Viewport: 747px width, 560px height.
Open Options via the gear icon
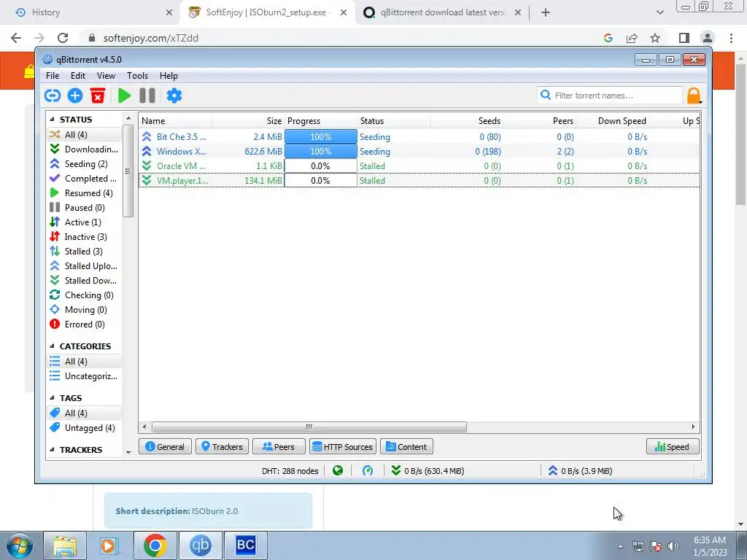(174, 96)
